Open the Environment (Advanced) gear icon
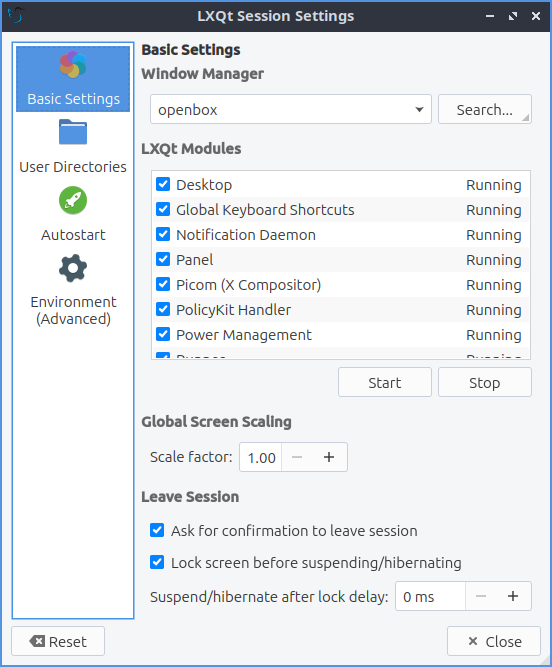This screenshot has width=552, height=667. pos(73,268)
